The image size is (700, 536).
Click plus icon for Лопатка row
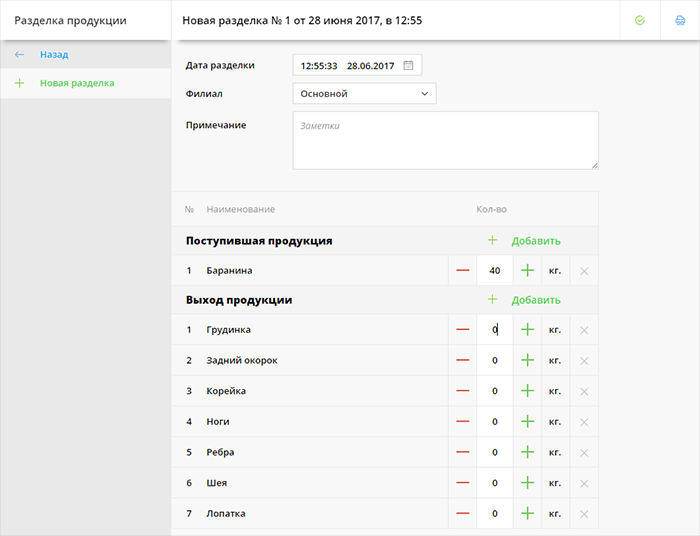coord(528,513)
